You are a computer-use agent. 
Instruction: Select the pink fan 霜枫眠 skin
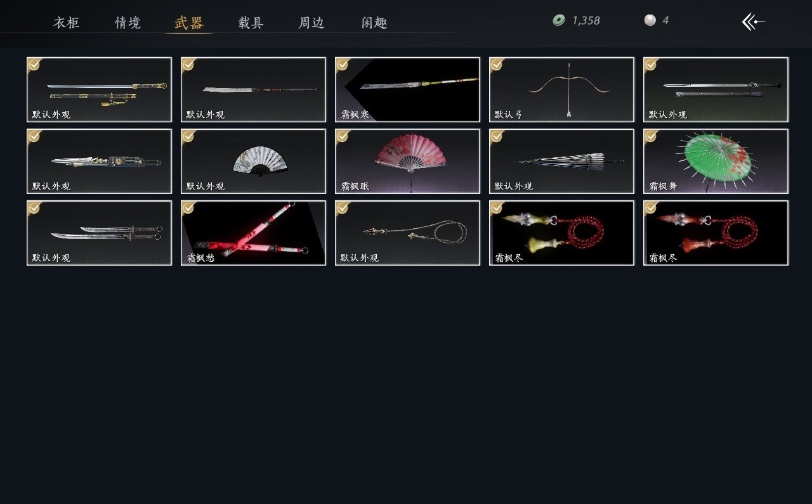pyautogui.click(x=407, y=161)
